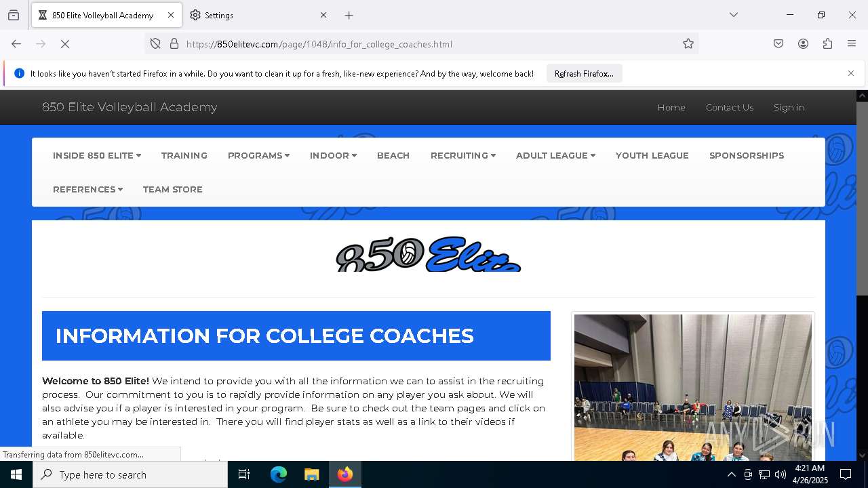Dismiss the Firefox refresh notification bar
This screenshot has height=488, width=868.
851,73
